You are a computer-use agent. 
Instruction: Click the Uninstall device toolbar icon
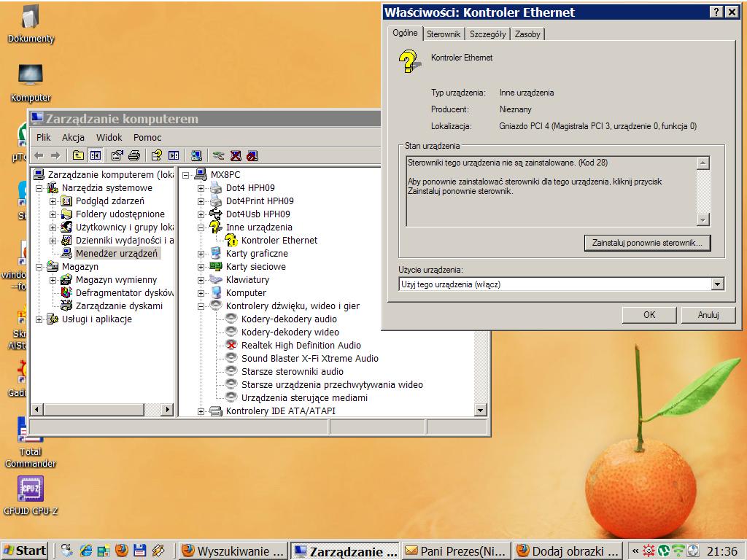point(235,155)
